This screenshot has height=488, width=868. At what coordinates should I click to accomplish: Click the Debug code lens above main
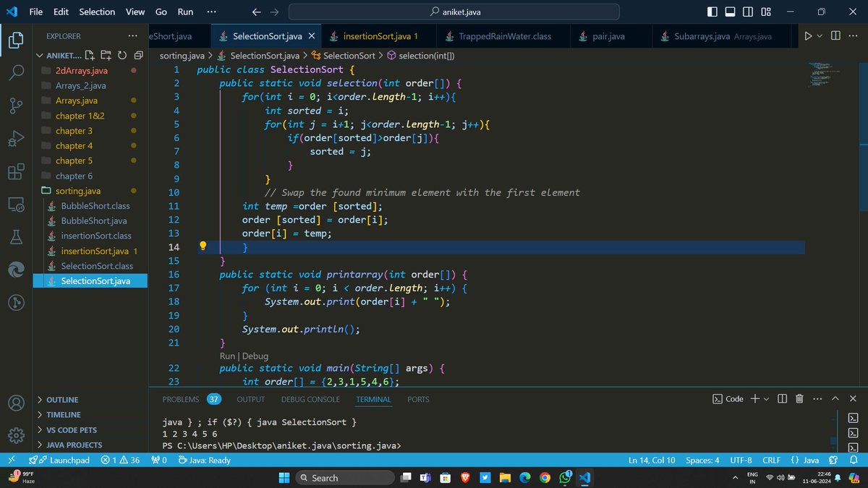click(255, 356)
